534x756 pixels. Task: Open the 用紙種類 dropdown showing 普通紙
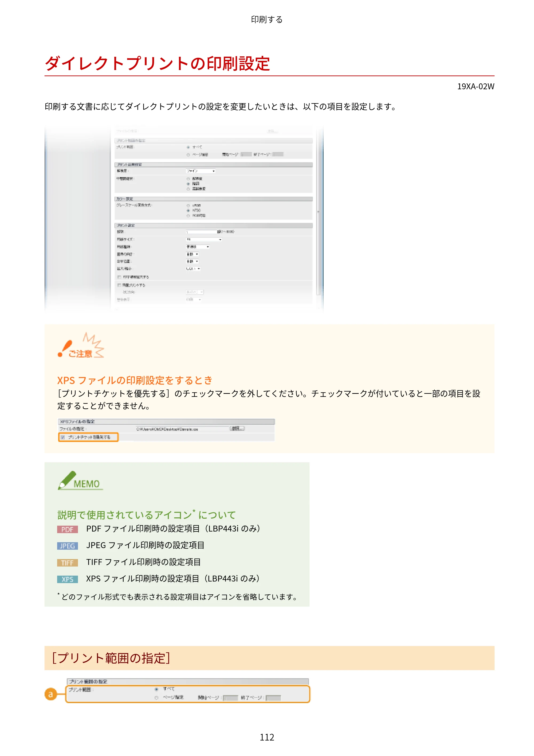pos(198,247)
